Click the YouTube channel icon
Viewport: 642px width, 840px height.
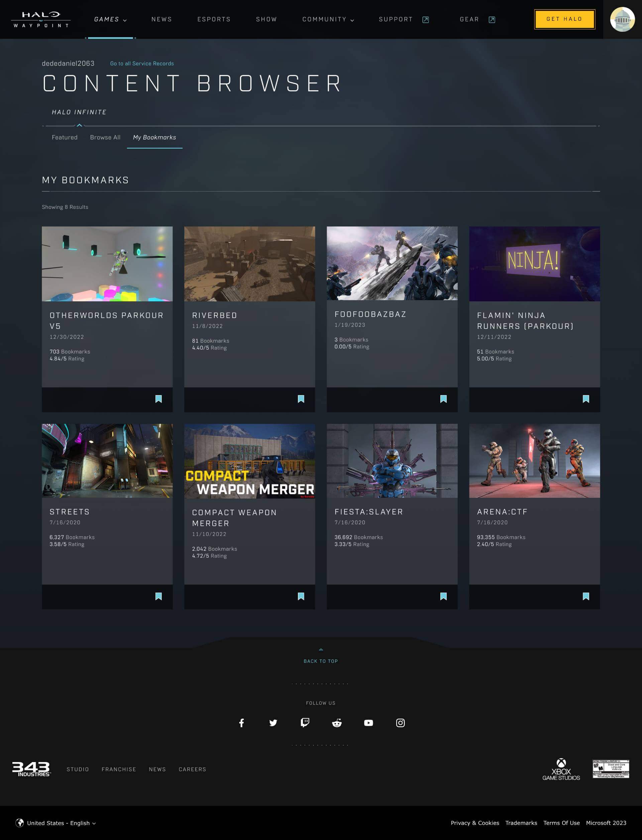(368, 723)
